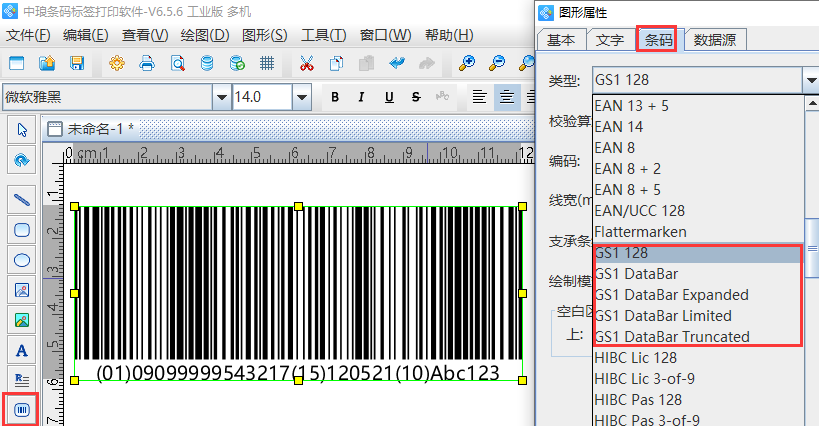
Task: Open a file with the folder icon
Action: (x=47, y=64)
